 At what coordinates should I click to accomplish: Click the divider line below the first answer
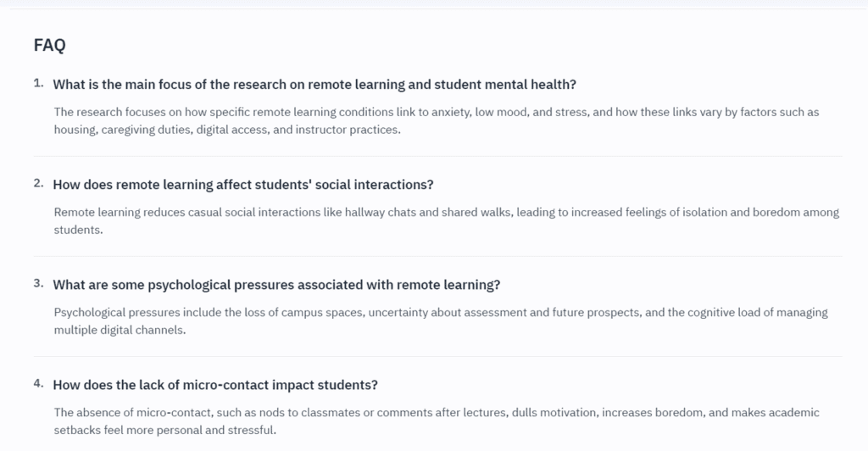pyautogui.click(x=437, y=157)
